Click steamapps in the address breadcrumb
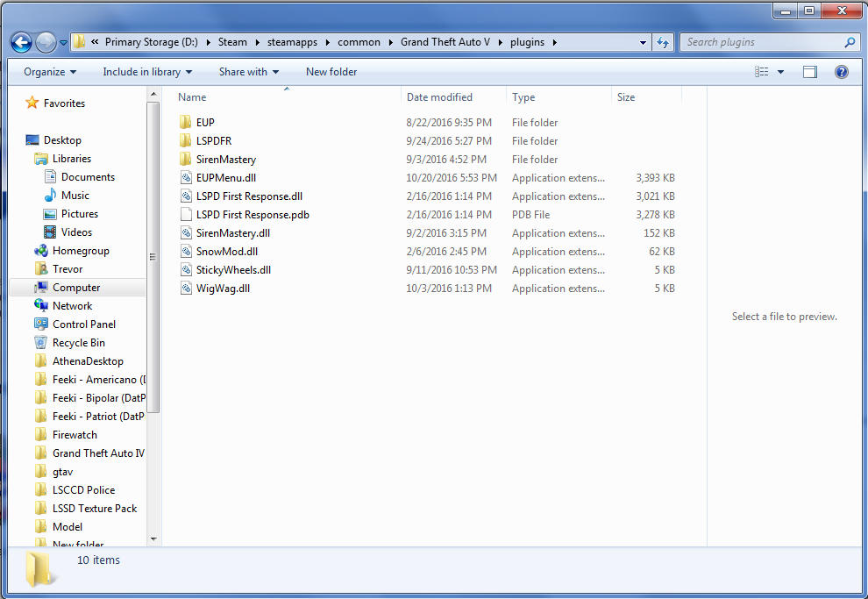The width and height of the screenshot is (868, 599). [292, 42]
